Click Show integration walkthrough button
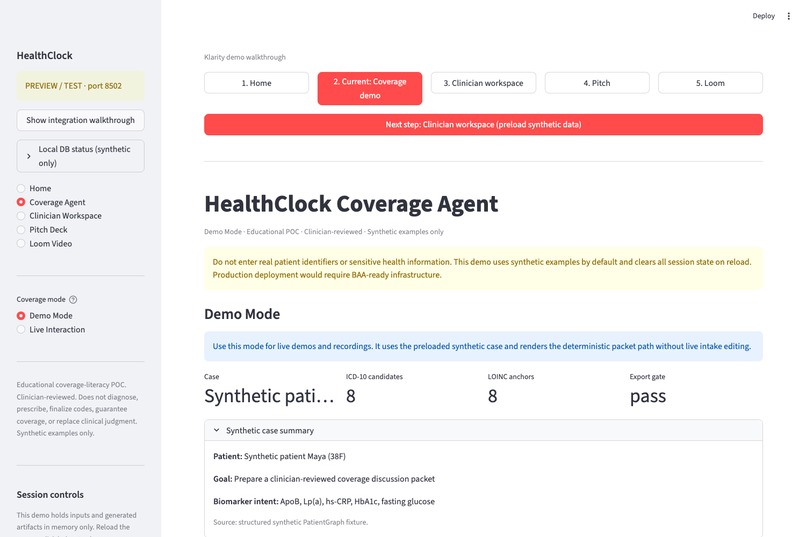 (80, 120)
